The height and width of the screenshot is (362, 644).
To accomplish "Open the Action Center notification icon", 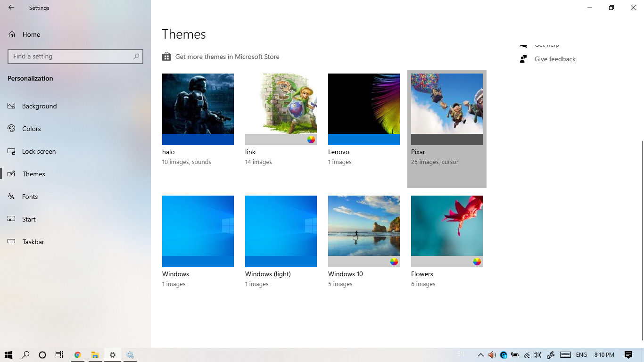I will click(x=628, y=355).
